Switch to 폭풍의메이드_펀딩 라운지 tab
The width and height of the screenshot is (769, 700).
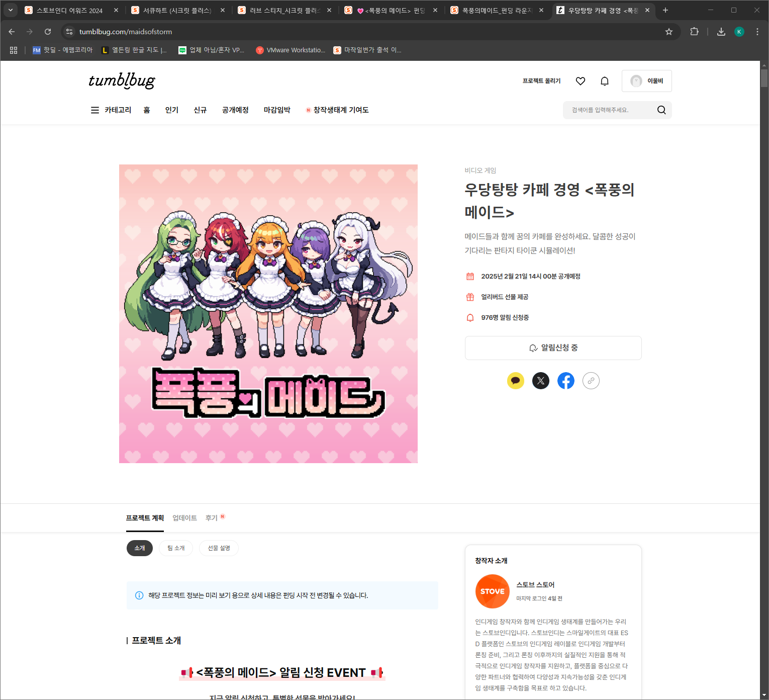(x=497, y=11)
